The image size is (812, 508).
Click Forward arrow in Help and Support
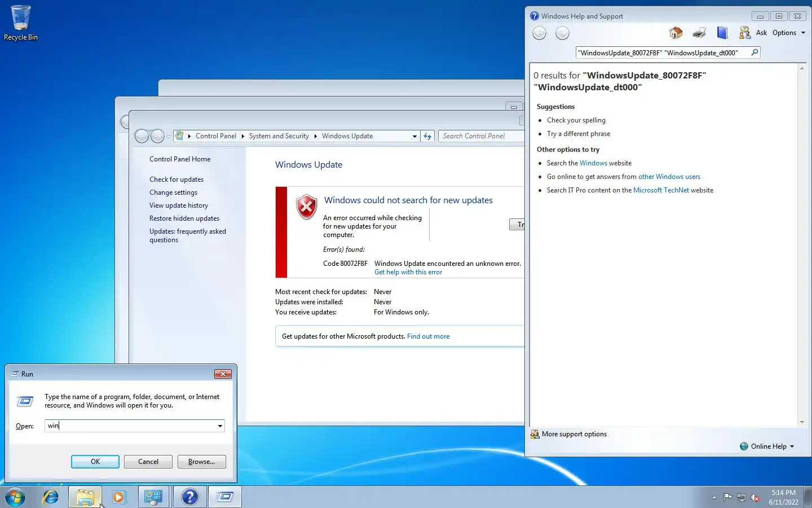point(562,33)
